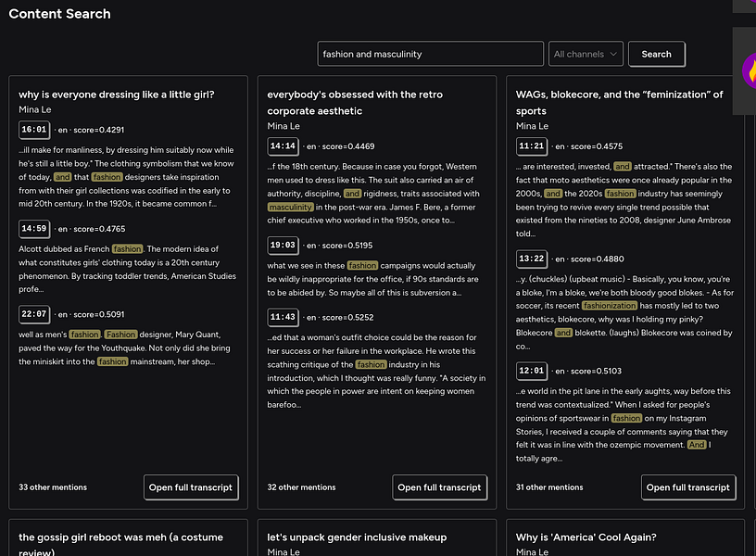The width and height of the screenshot is (756, 556).
Task: Select the 14:14 timestamp badge
Action: coord(283,146)
